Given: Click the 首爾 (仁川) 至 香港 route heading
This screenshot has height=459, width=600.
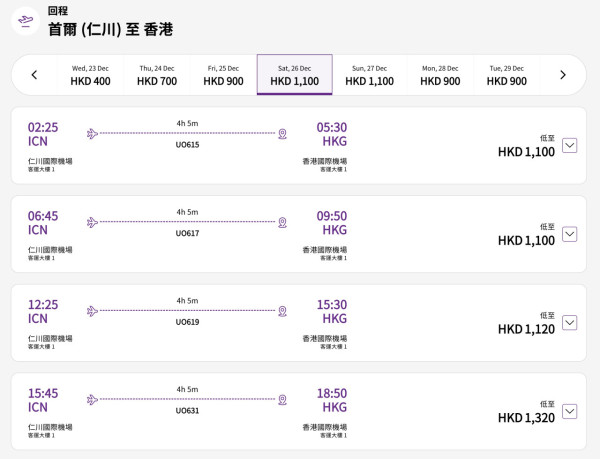Looking at the screenshot, I should click(111, 29).
